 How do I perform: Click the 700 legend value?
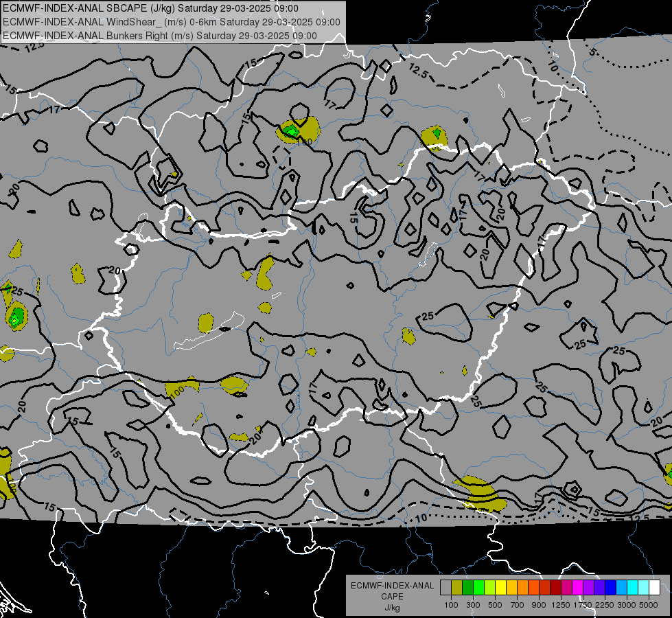coord(518,605)
